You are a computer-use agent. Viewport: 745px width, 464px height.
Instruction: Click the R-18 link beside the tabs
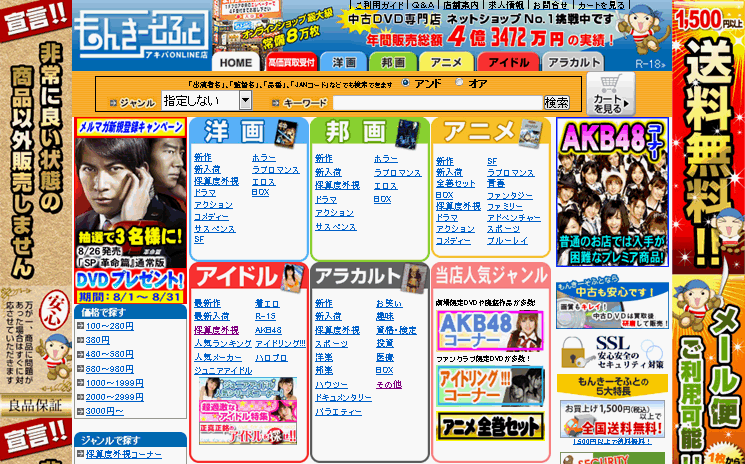pos(650,65)
